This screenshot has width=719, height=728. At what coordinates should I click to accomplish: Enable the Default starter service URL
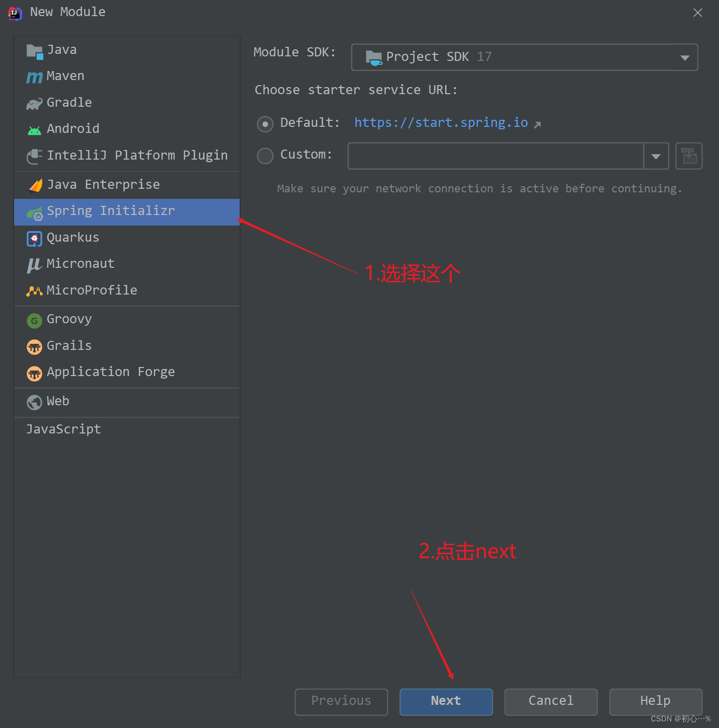(x=265, y=124)
